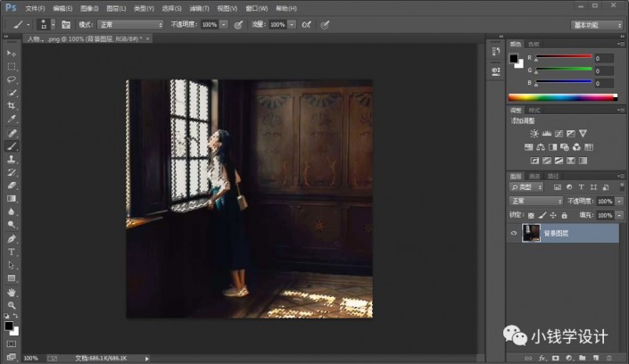Select the Hand tool
629x364 pixels.
coord(12,292)
